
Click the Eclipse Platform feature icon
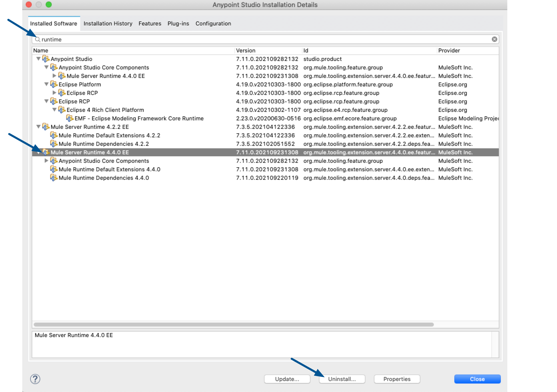click(53, 84)
